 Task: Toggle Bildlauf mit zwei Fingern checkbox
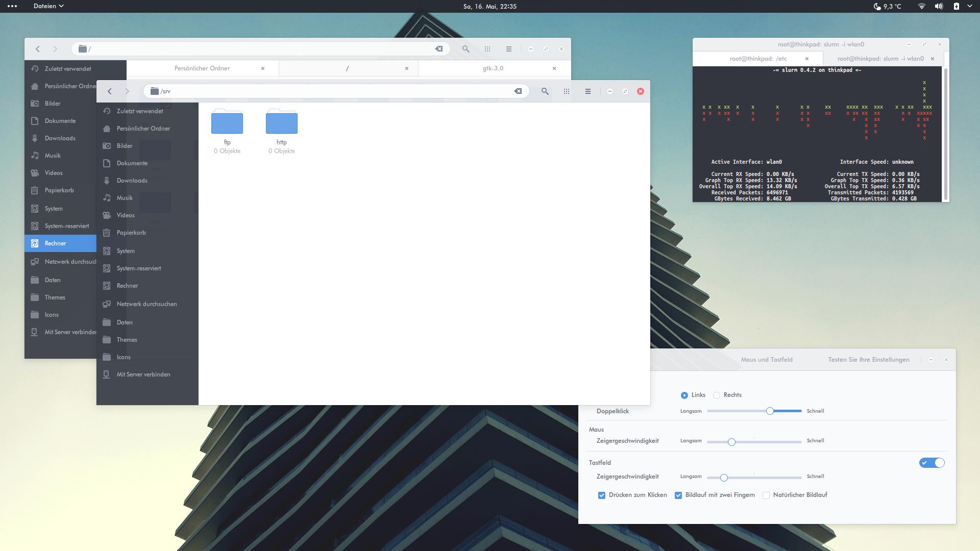(678, 494)
